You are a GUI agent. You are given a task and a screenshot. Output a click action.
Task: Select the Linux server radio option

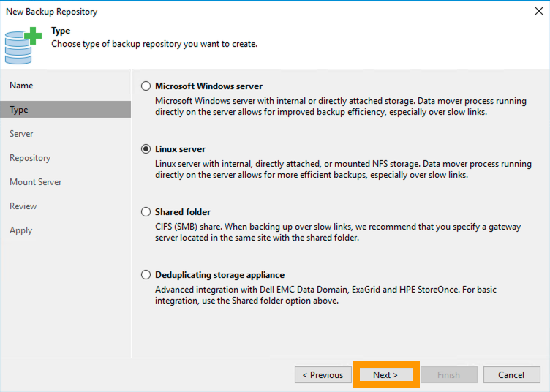(x=146, y=149)
